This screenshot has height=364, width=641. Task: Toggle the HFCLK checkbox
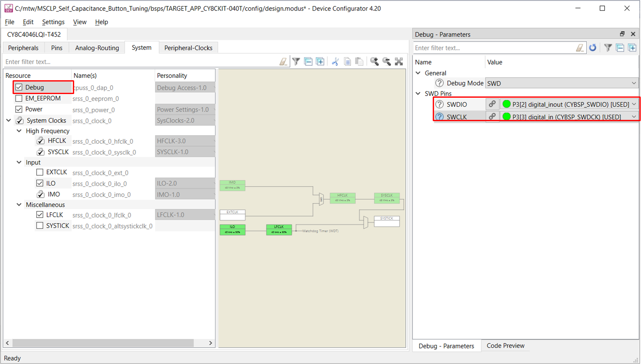40,141
